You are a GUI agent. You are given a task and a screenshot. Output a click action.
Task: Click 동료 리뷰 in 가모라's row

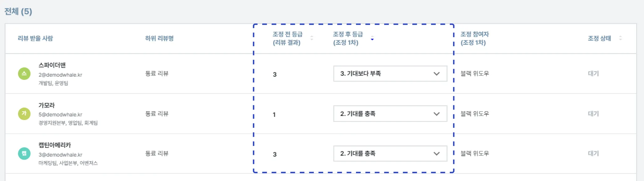tap(157, 114)
